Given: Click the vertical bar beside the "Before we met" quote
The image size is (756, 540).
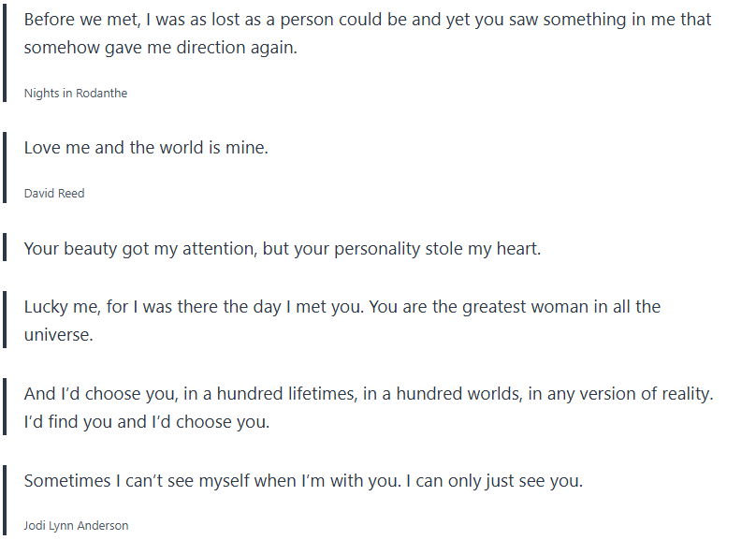Looking at the screenshot, I should 6,52.
